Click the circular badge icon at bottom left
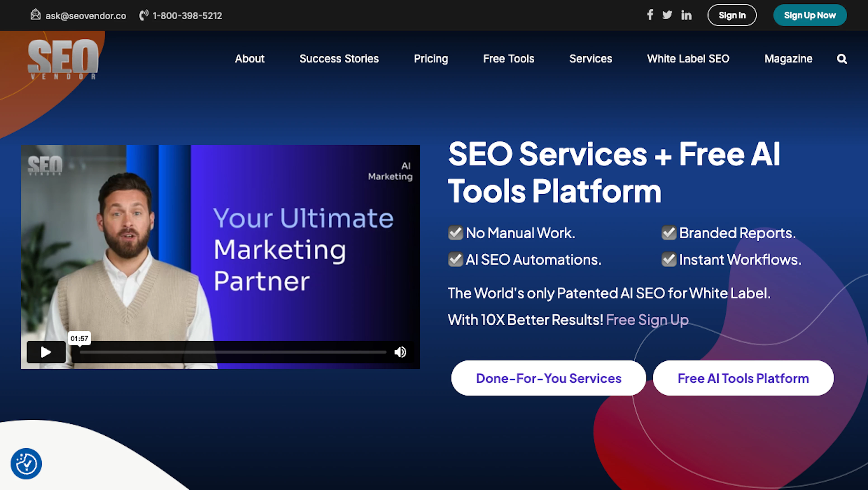Image resolution: width=868 pixels, height=490 pixels. coord(26,464)
